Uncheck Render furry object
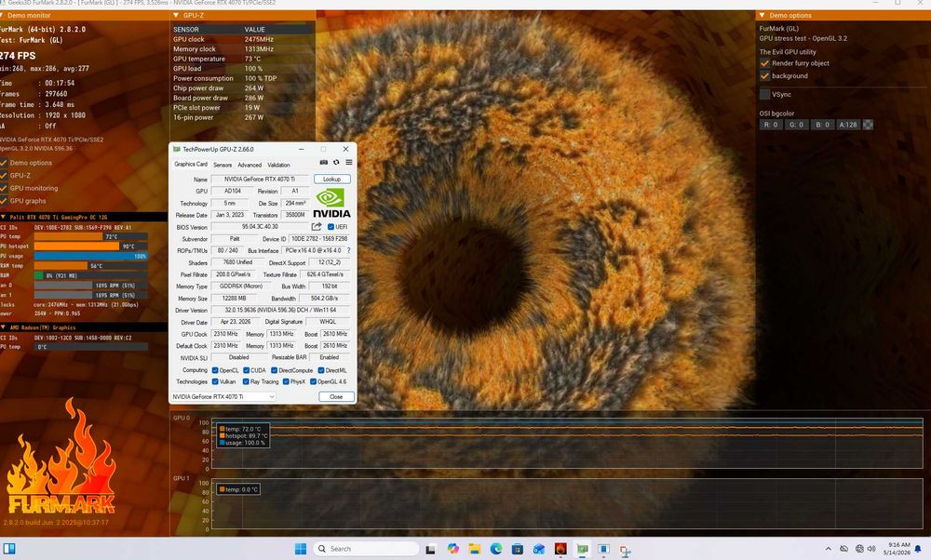The width and height of the screenshot is (931, 560). [x=764, y=63]
